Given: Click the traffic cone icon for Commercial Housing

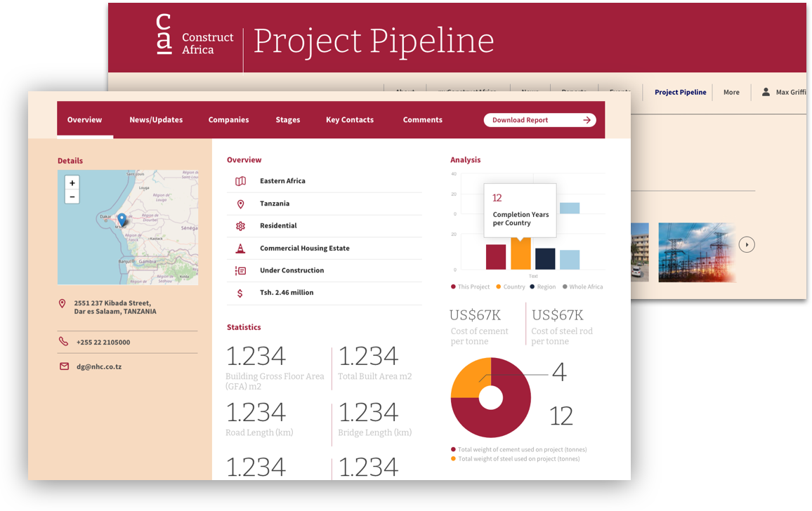Looking at the screenshot, I should pos(240,248).
